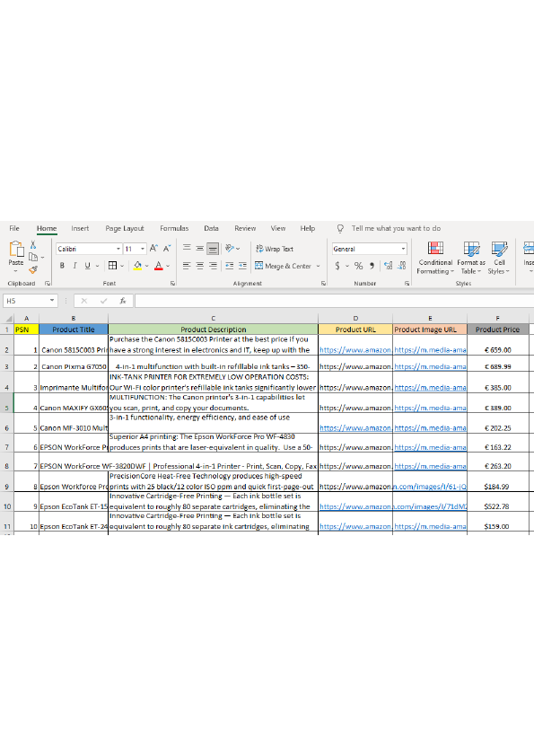
Task: Click the Copy icon
Action: click(x=33, y=257)
